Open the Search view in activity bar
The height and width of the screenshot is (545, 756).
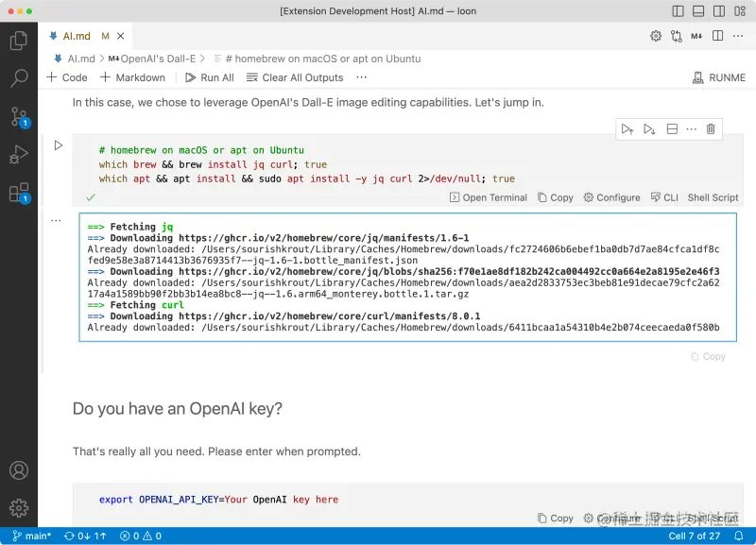point(18,78)
